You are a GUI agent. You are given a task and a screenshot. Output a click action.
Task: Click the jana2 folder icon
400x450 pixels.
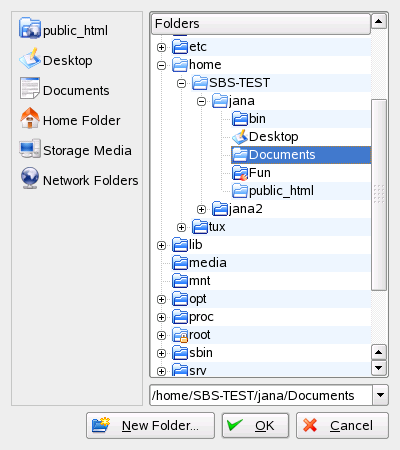tap(220, 209)
